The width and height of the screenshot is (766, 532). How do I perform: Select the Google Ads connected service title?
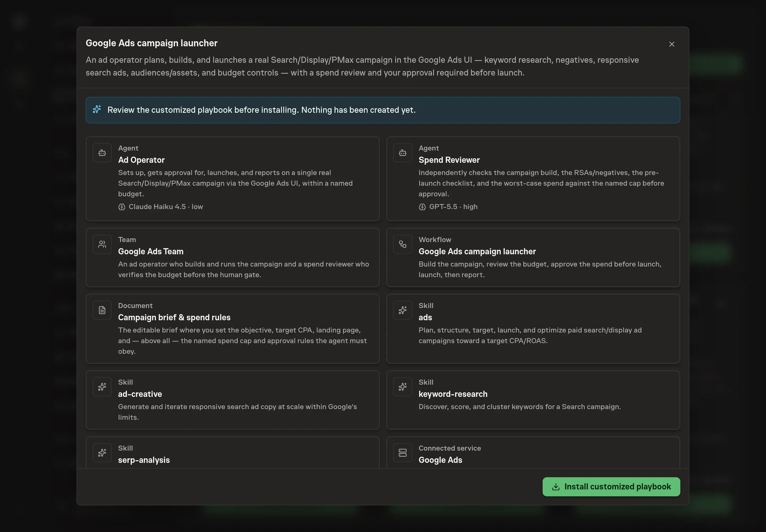tap(440, 460)
